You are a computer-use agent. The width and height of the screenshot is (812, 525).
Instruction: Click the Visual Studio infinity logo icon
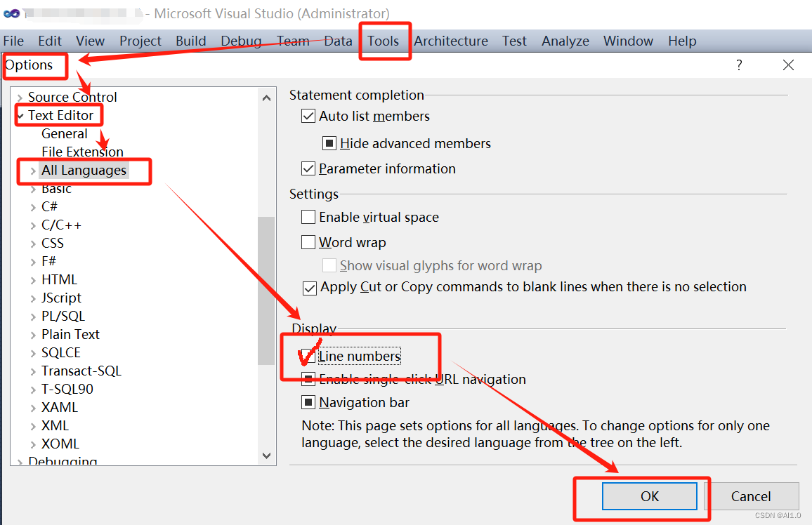pyautogui.click(x=11, y=13)
